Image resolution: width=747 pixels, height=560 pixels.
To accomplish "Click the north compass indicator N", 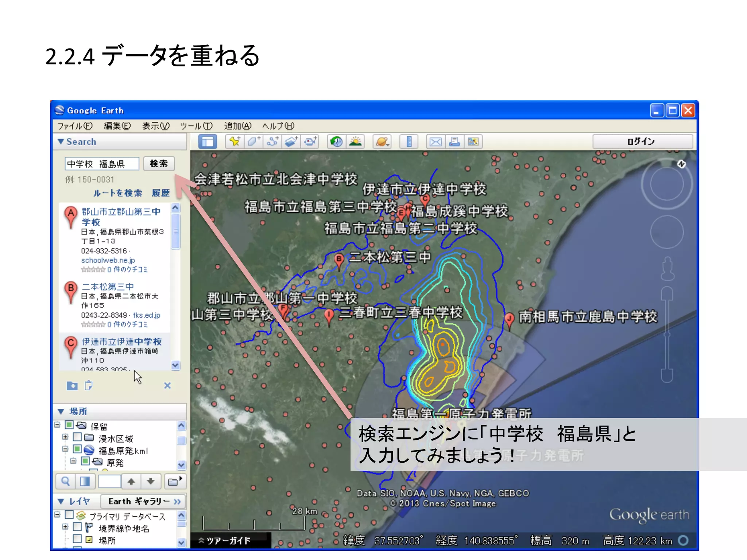I will point(681,164).
